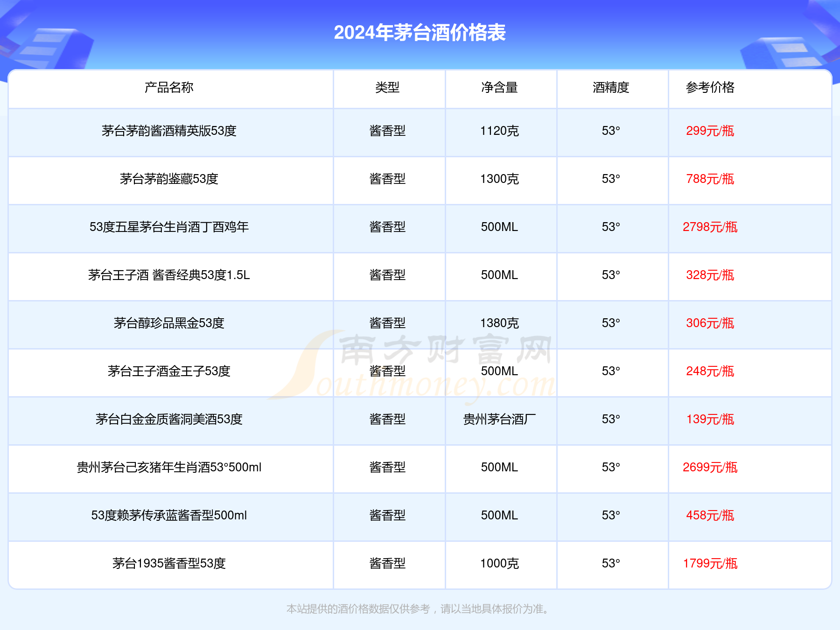Viewport: 840px width, 630px height.
Task: Select the price 1799元/瓶
Action: [x=710, y=563]
